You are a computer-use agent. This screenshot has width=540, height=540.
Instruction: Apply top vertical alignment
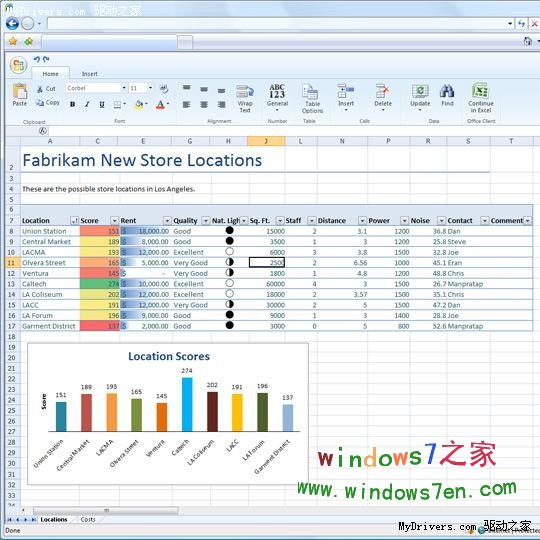(186, 88)
